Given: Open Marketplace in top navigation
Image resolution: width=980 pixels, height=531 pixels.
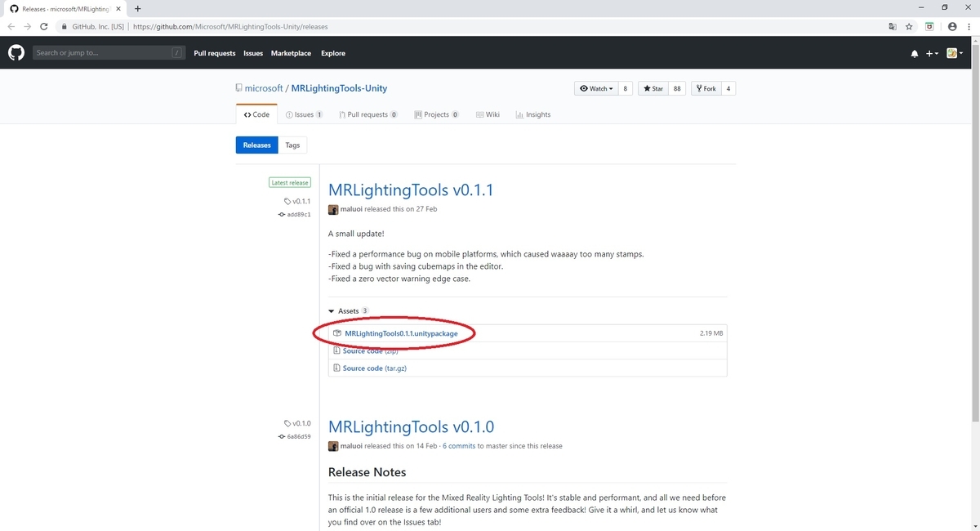Looking at the screenshot, I should [x=291, y=53].
